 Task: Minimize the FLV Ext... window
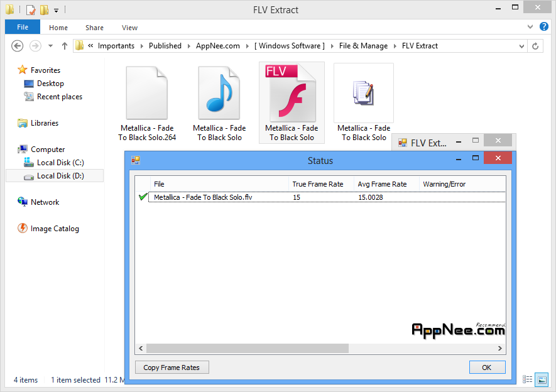(459, 142)
